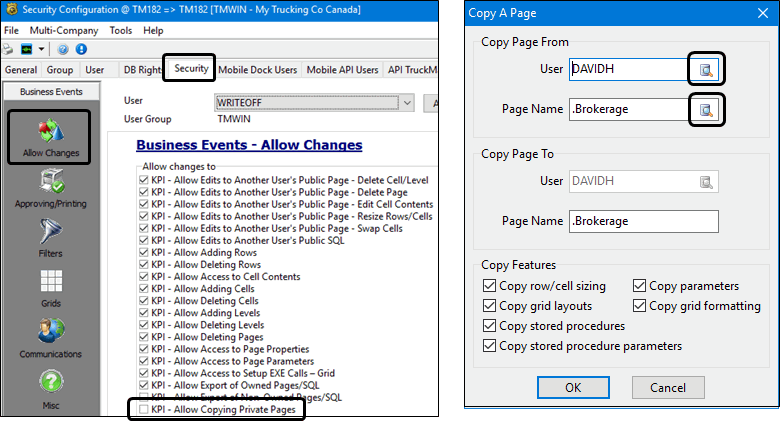The height and width of the screenshot is (421, 780).
Task: Open page name lookup in Copy Page From
Action: (x=706, y=109)
